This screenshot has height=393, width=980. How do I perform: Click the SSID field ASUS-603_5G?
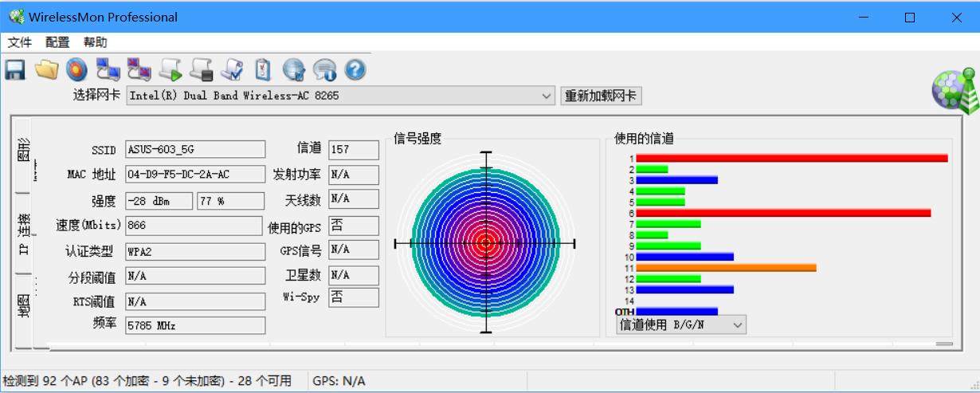coord(195,149)
